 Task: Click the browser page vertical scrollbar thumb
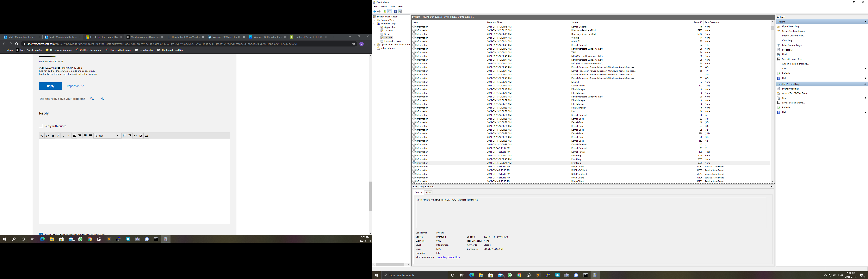[x=370, y=196]
